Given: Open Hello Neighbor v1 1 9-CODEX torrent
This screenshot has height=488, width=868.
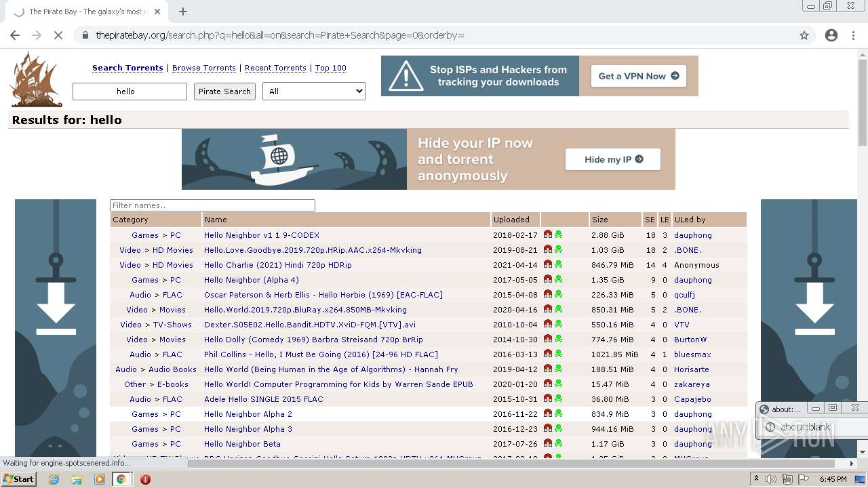Looking at the screenshot, I should point(262,235).
